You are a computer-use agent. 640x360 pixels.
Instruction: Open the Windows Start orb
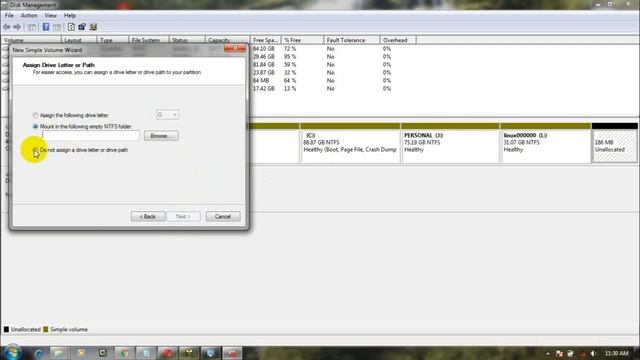click(12, 353)
